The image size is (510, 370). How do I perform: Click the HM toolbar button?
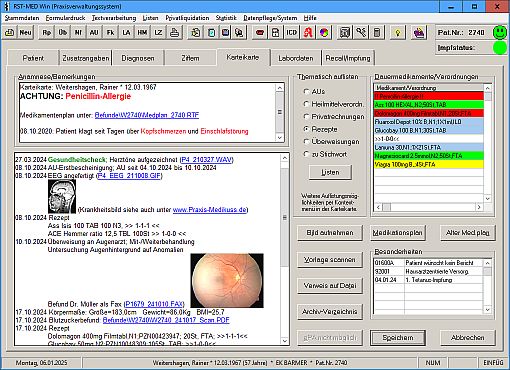click(142, 33)
